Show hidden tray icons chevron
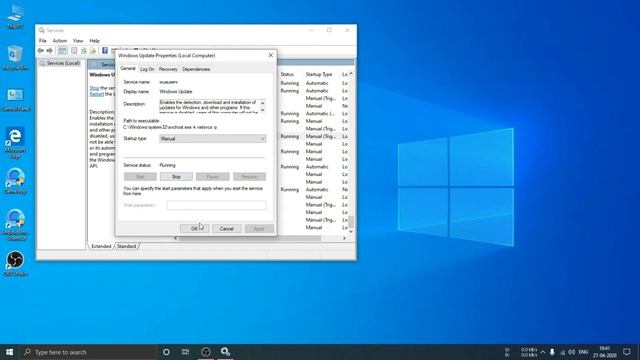The width and height of the screenshot is (640, 360). pos(542,352)
